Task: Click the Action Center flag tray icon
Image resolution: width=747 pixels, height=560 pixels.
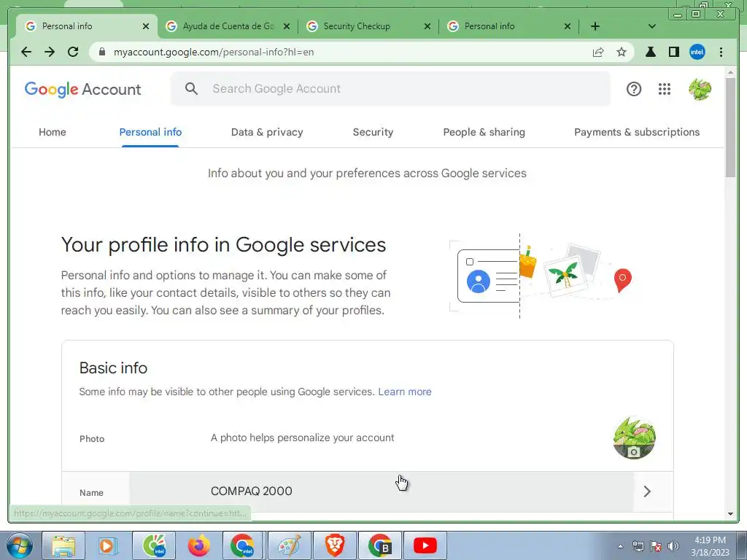Action: point(656,546)
